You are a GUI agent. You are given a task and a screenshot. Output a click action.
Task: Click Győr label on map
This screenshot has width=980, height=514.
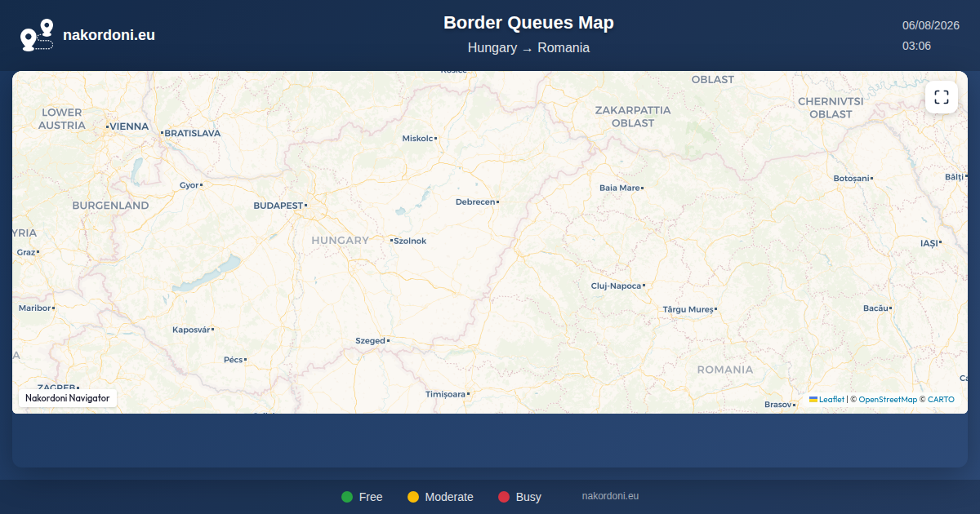(191, 185)
